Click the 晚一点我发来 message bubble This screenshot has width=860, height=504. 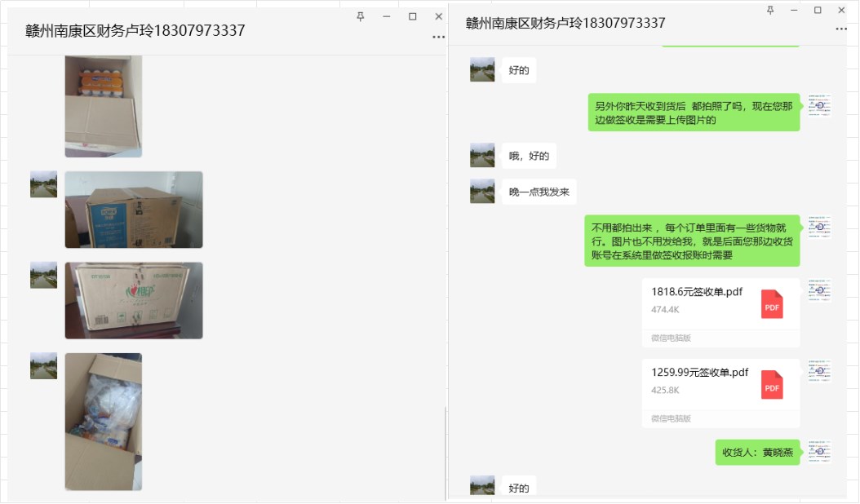539,192
